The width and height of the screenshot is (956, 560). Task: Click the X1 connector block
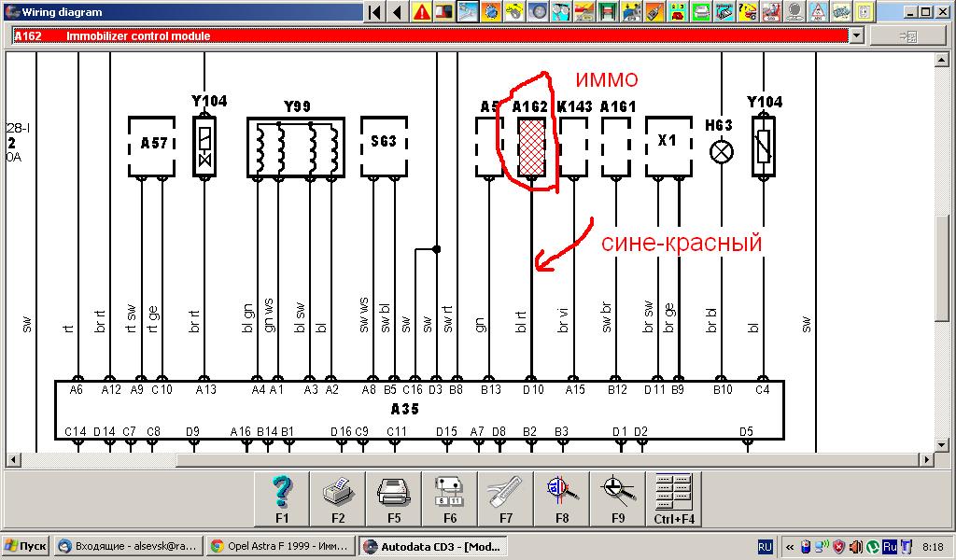tap(668, 147)
